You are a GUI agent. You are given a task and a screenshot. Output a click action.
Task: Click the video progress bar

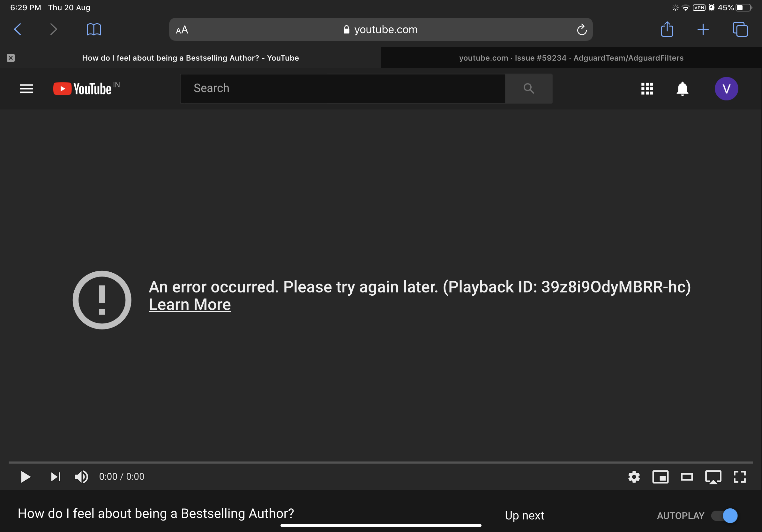[380, 462]
